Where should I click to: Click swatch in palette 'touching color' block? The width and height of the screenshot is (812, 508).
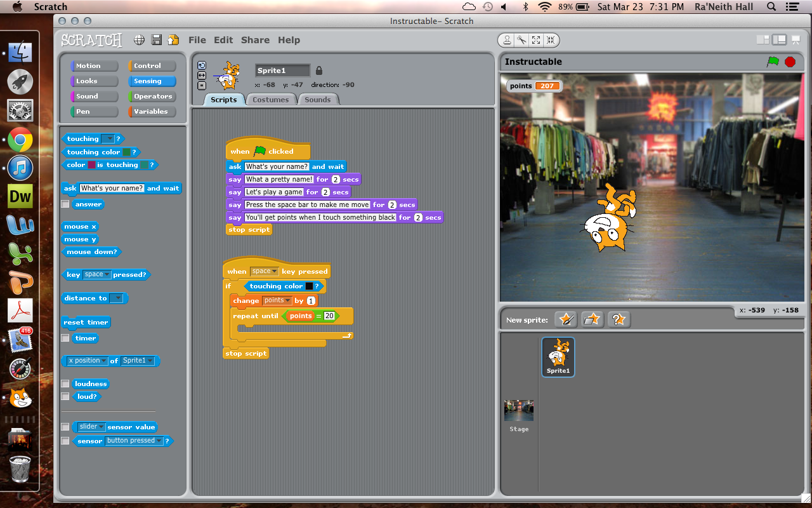(x=126, y=152)
